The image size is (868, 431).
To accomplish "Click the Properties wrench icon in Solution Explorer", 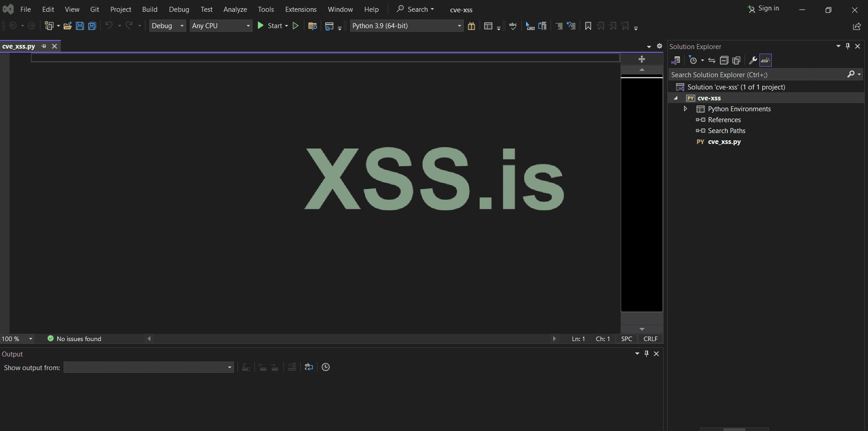I will click(x=753, y=60).
